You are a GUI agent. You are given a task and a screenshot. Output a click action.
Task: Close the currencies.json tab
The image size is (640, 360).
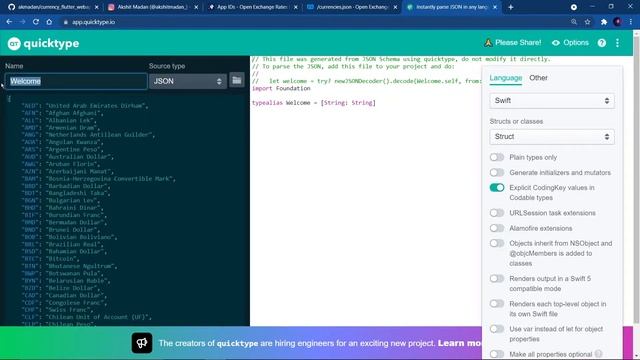point(395,7)
